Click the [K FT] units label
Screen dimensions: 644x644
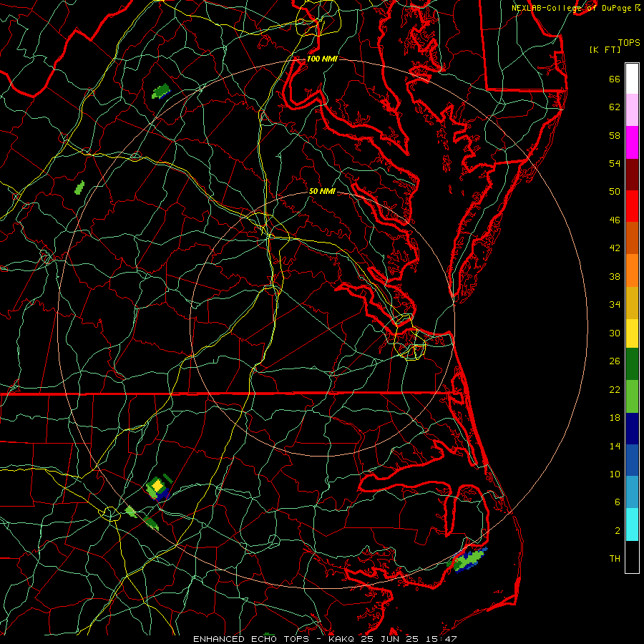605,49
